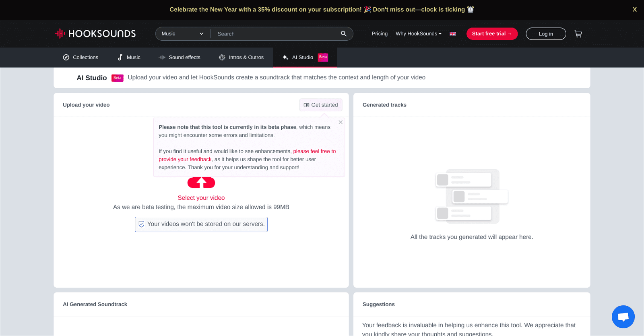The width and height of the screenshot is (644, 336).
Task: Open the Intros & Outros tab
Action: pyautogui.click(x=241, y=57)
